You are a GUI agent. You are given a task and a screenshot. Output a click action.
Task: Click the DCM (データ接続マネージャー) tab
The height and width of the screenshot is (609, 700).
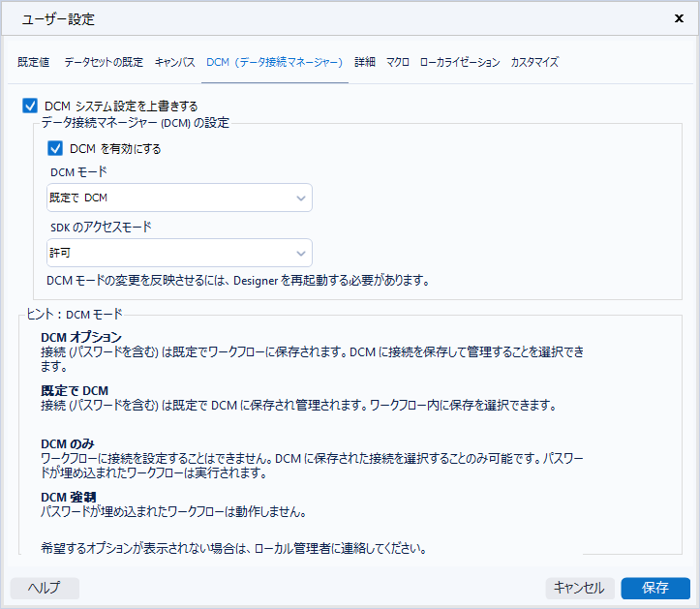coord(275,62)
